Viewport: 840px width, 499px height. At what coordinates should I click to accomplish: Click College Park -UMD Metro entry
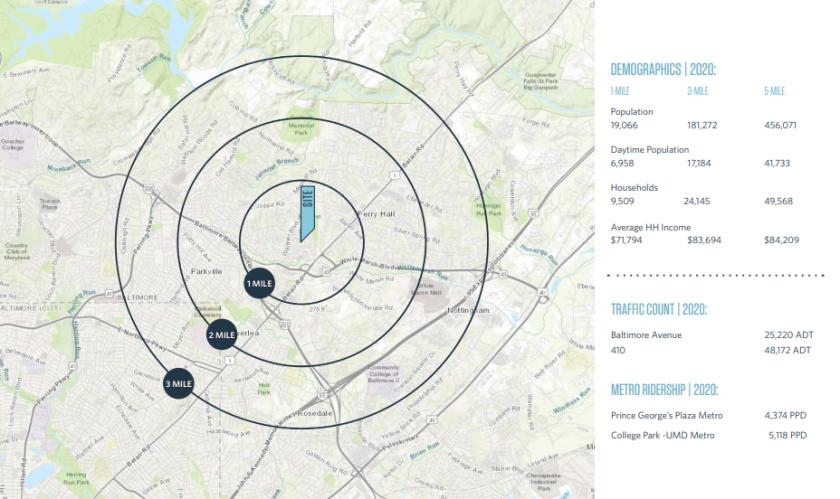[662, 435]
